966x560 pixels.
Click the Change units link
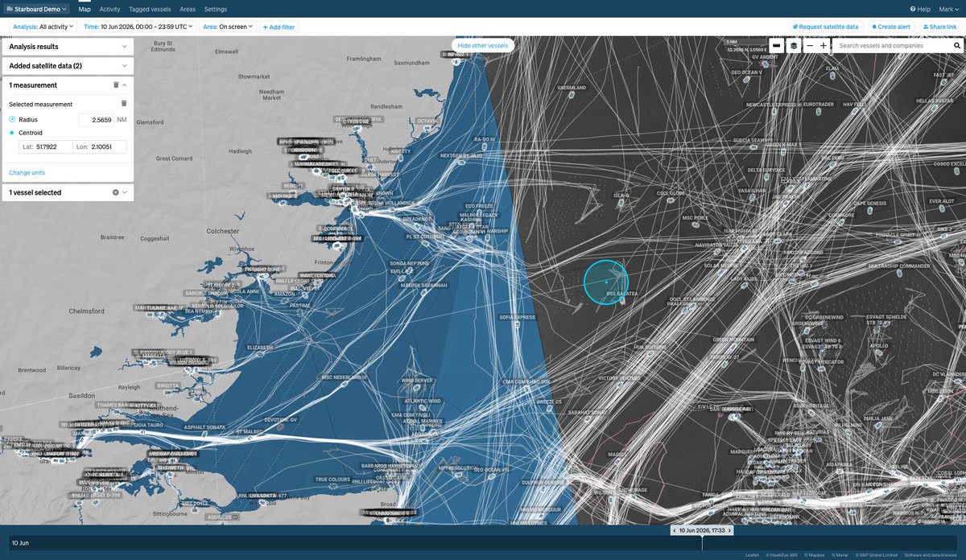coord(27,173)
